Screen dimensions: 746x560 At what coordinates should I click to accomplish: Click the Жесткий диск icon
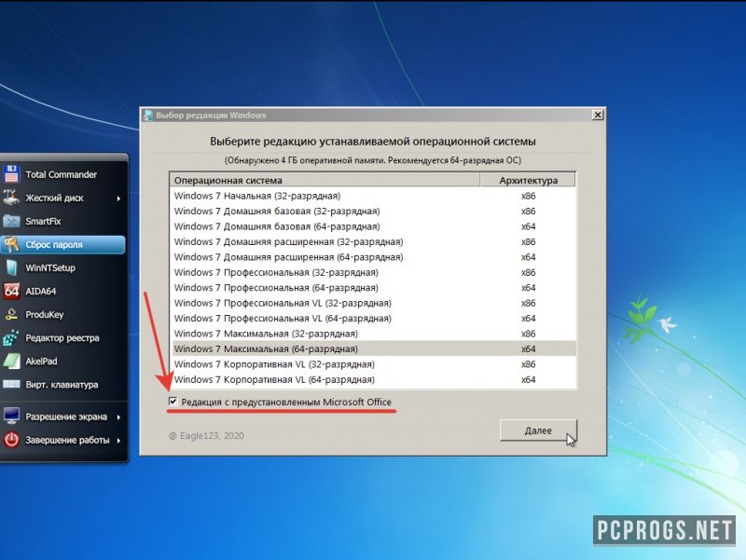11,198
